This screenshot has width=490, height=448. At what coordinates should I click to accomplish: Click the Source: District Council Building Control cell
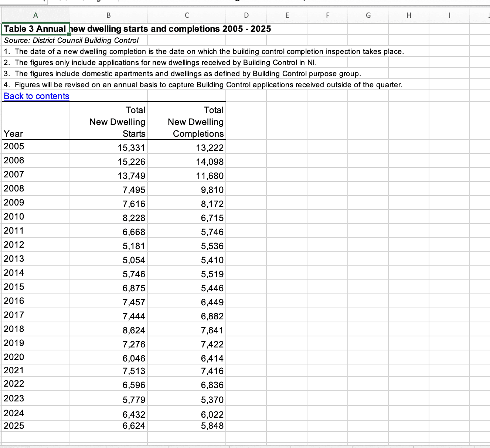point(35,40)
